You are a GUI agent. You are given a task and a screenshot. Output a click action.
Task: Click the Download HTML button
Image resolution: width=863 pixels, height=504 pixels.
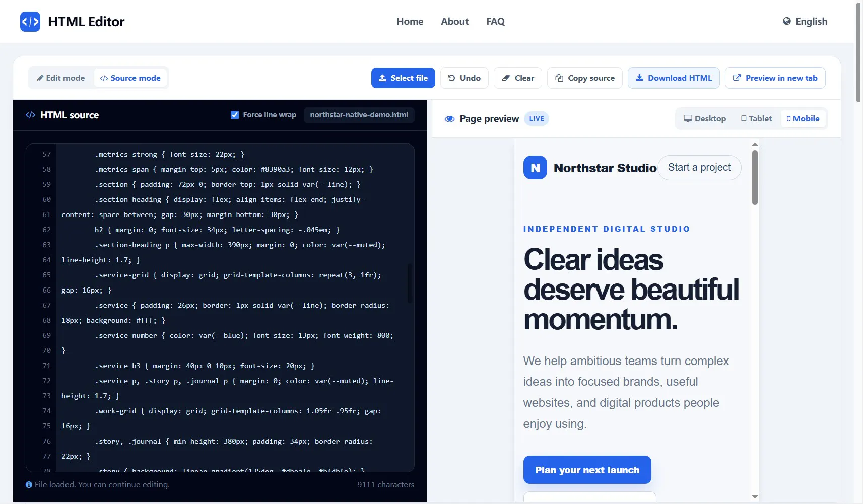[674, 78]
